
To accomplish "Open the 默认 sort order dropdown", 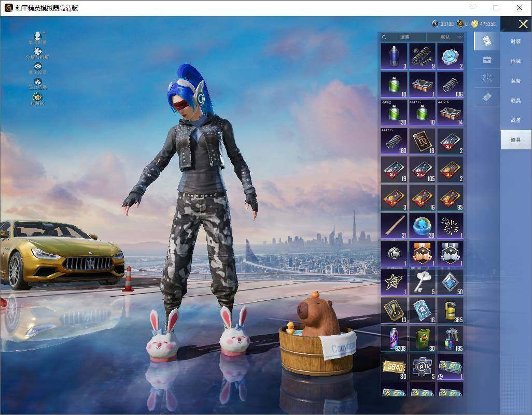I will click(x=445, y=37).
